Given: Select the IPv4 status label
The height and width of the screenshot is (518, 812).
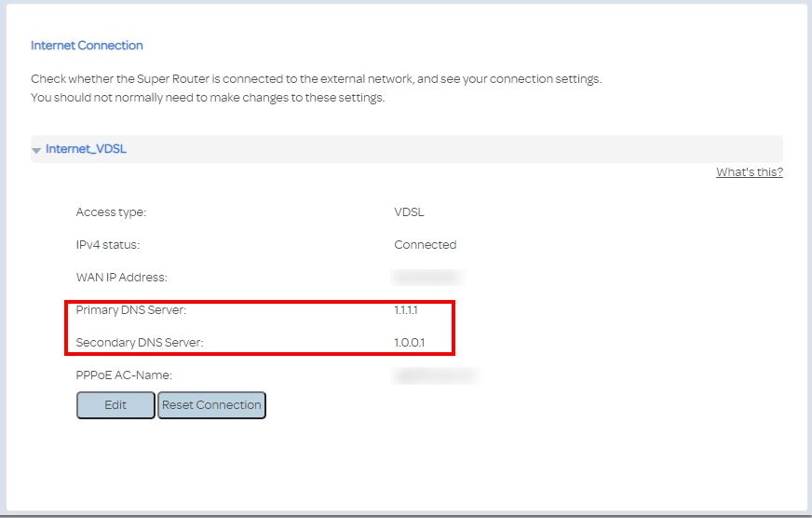Looking at the screenshot, I should 108,245.
